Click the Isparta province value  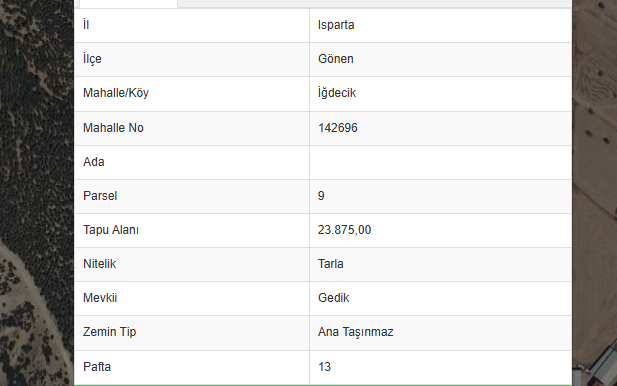[336, 25]
